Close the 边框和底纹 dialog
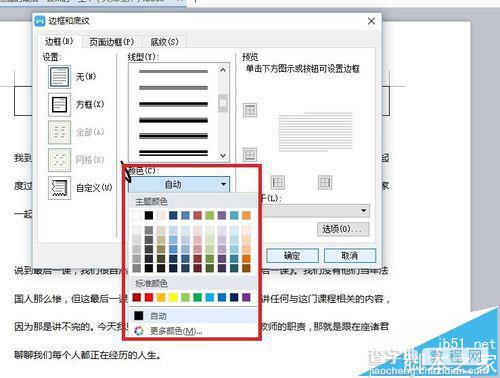The height and width of the screenshot is (378, 500). click(371, 21)
